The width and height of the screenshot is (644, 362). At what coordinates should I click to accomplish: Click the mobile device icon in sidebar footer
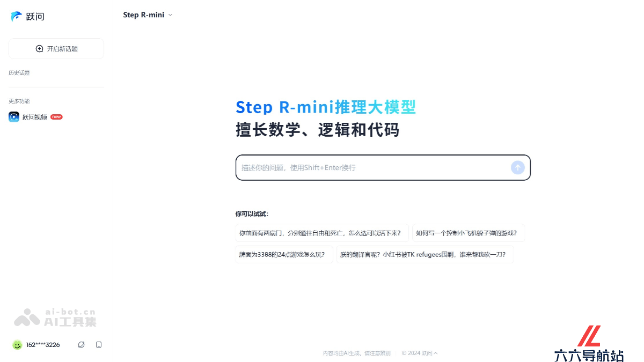coord(99,345)
